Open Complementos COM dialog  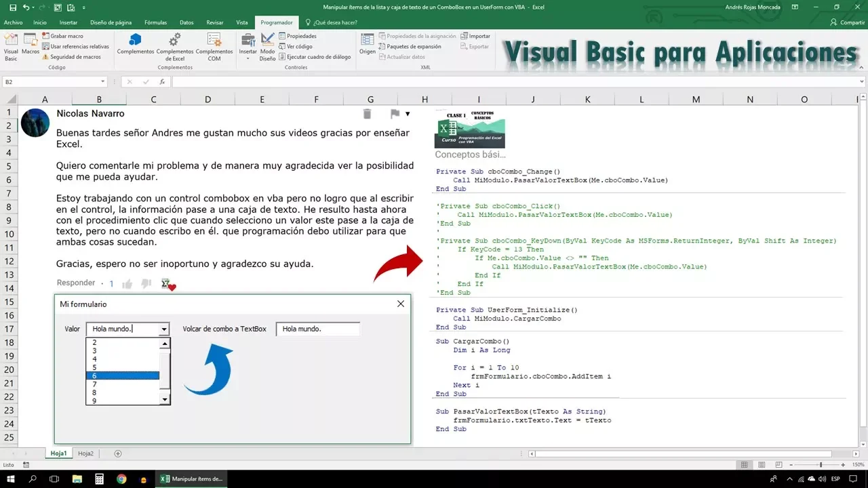214,47
